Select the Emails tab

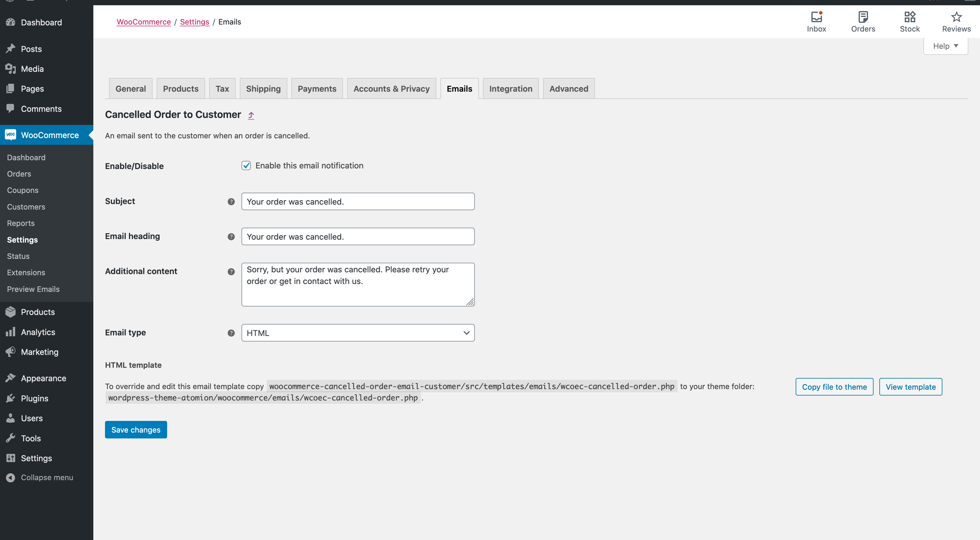459,88
